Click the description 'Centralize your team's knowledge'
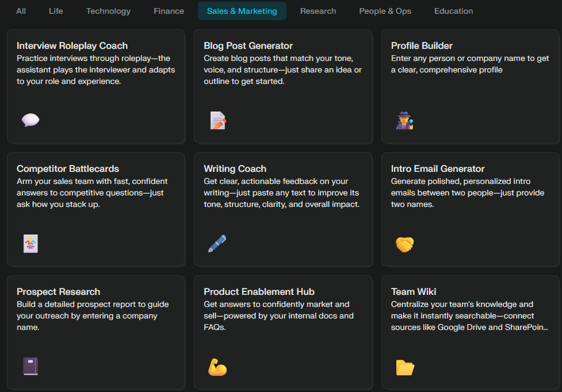Screen dimensions: 562x392 (469, 316)
